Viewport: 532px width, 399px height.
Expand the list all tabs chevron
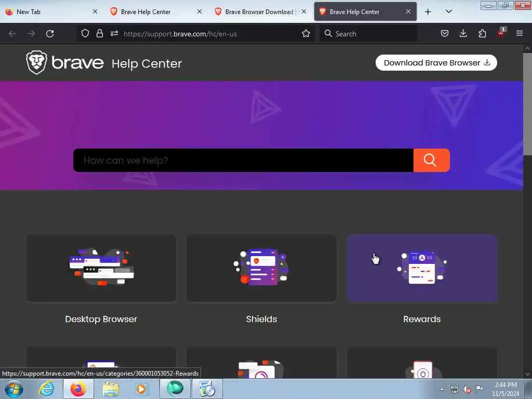(448, 12)
